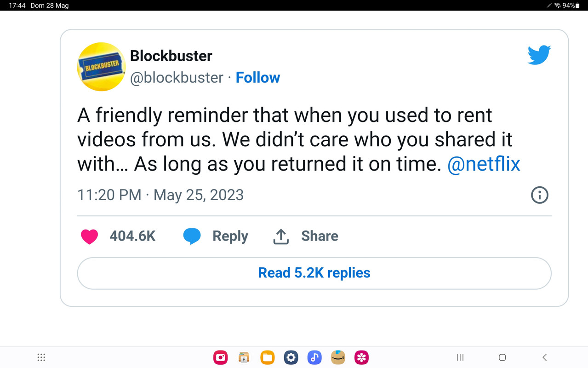
Task: Click the Reply label
Action: click(x=230, y=236)
